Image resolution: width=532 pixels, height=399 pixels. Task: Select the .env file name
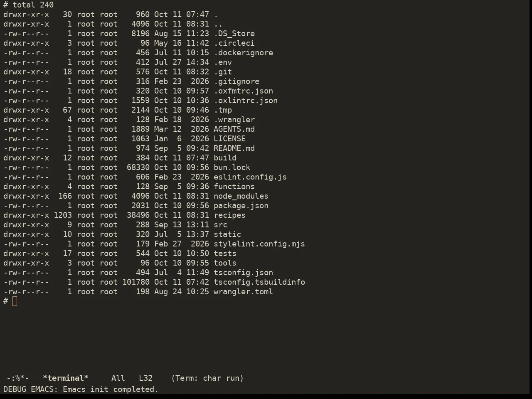tap(223, 62)
